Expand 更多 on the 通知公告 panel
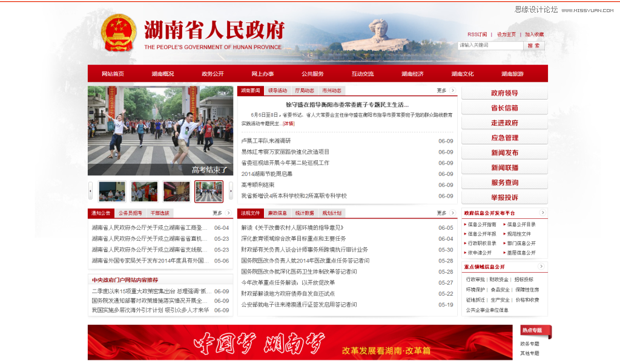The width and height of the screenshot is (620, 364). [217, 212]
